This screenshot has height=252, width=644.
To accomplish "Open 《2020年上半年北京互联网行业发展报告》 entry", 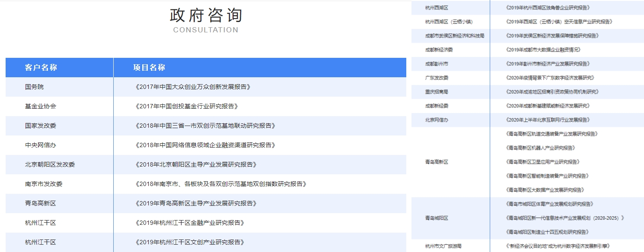I will [548, 120].
